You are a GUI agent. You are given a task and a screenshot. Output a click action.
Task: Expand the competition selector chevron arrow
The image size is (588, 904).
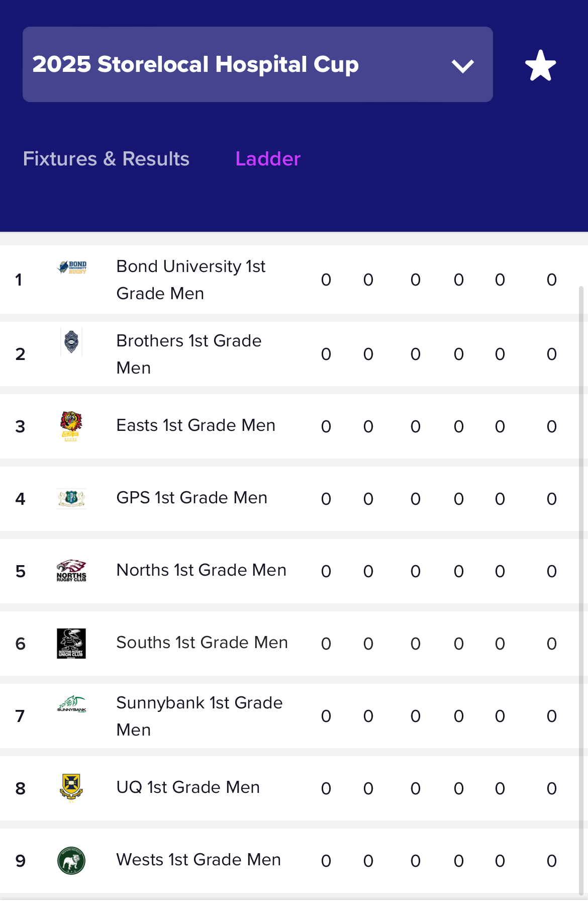462,66
